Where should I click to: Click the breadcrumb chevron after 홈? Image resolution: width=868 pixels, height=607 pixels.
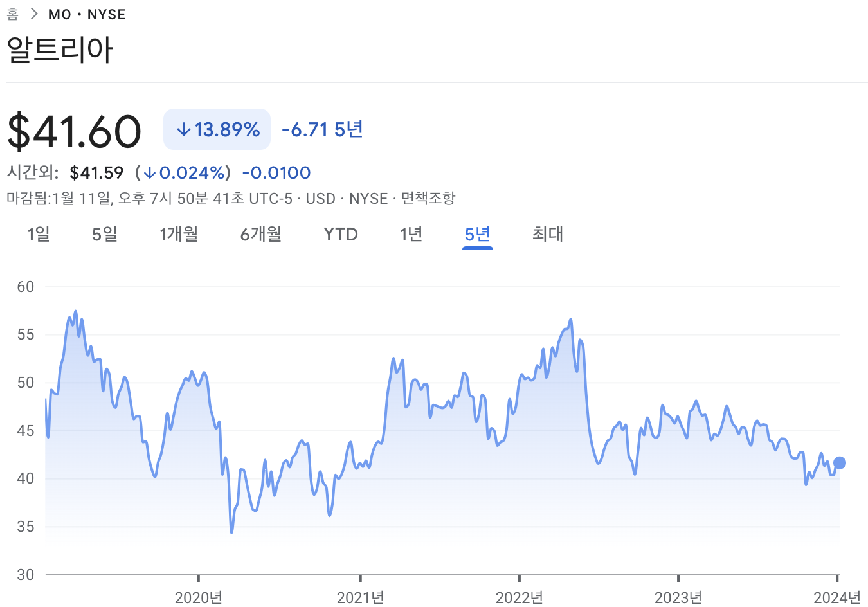[x=33, y=13]
